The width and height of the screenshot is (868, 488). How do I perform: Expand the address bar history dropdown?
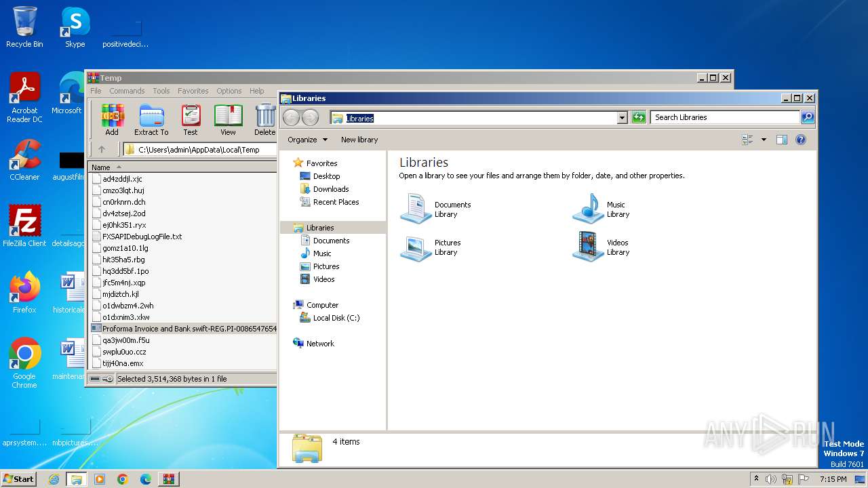coord(622,117)
